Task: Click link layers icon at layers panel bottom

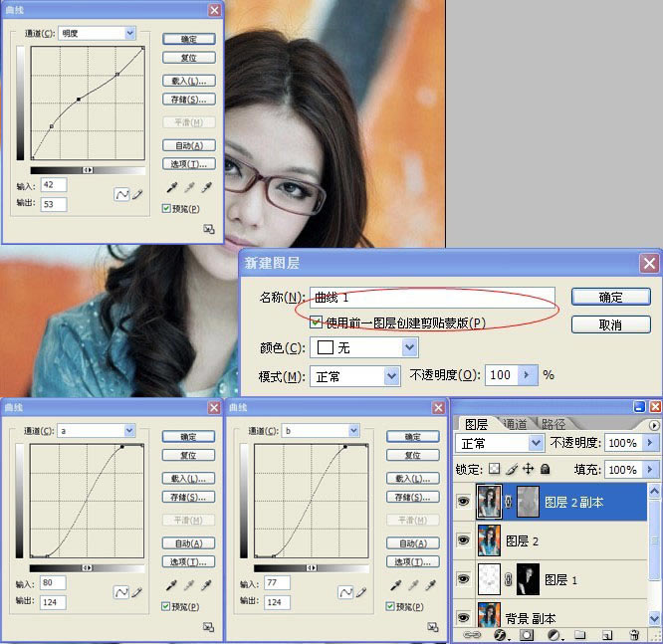Action: 472,635
